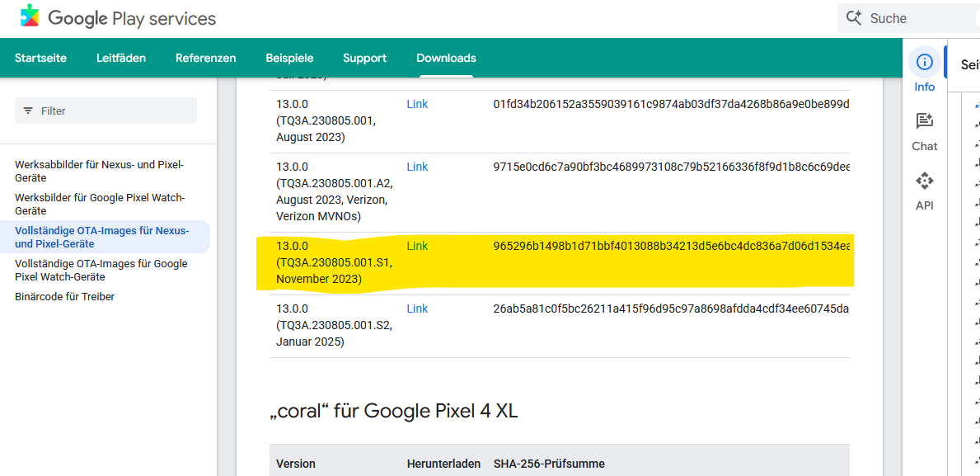Select the Downloads tab
The width and height of the screenshot is (980, 476).
tap(446, 58)
